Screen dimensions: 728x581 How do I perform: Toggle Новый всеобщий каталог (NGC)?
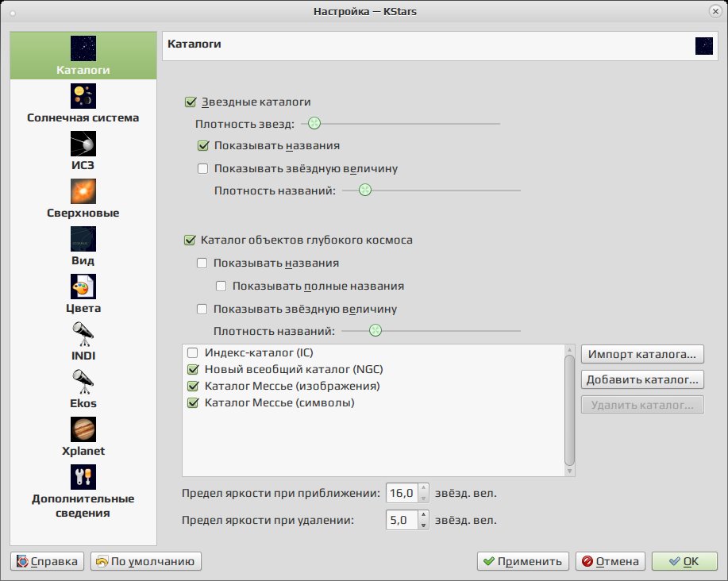pyautogui.click(x=193, y=370)
